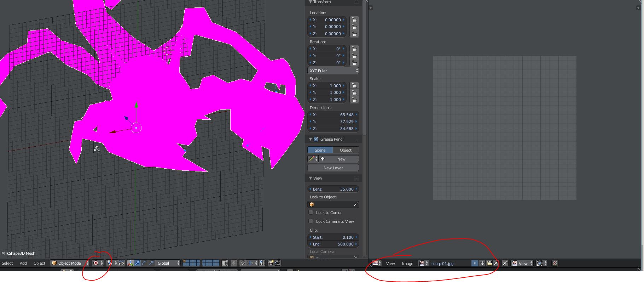
Task: Toggle the 3D manipulator axes icon
Action: tap(130, 263)
